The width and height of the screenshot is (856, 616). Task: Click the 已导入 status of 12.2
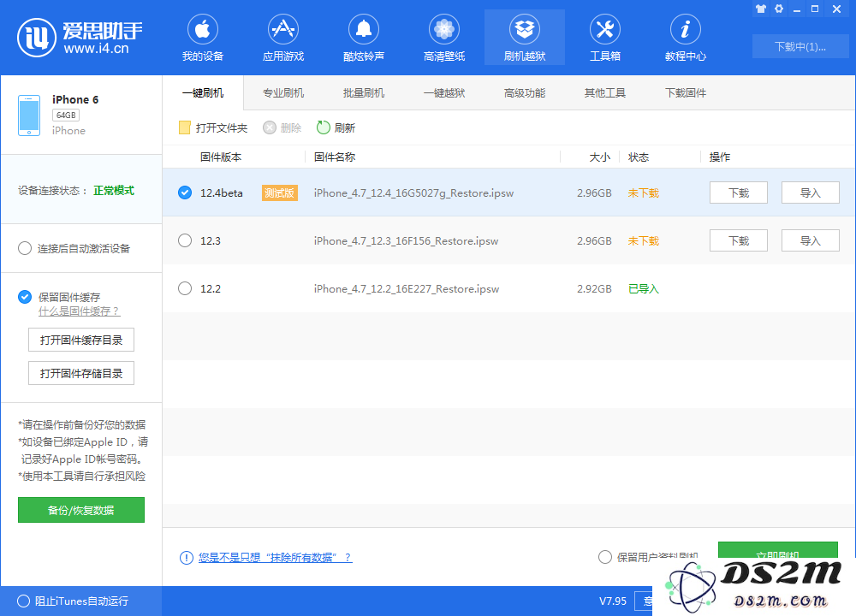(644, 289)
